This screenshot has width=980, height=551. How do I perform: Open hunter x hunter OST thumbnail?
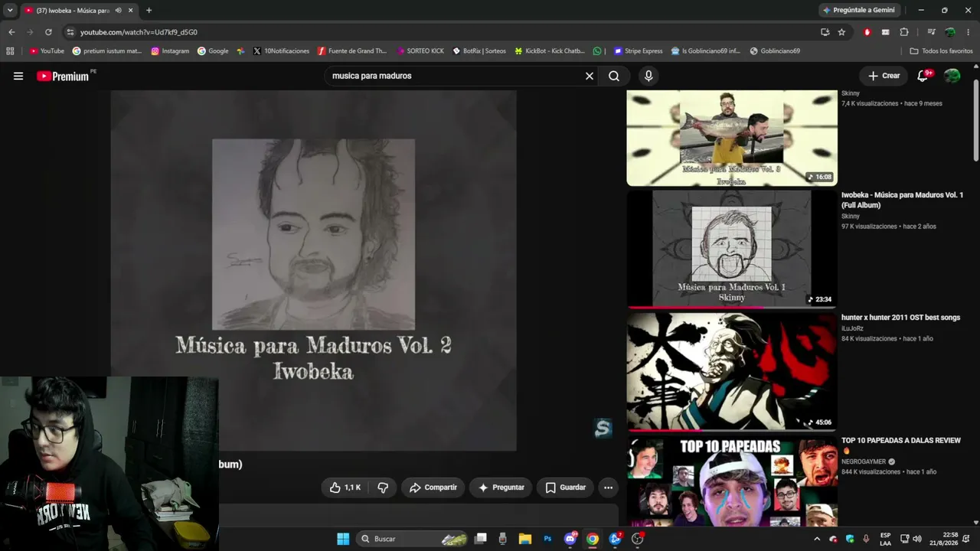[732, 371]
